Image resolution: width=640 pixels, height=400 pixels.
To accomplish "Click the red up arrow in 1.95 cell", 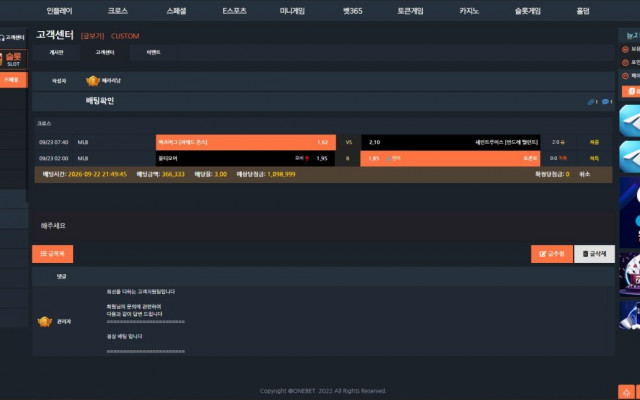I will [307, 158].
